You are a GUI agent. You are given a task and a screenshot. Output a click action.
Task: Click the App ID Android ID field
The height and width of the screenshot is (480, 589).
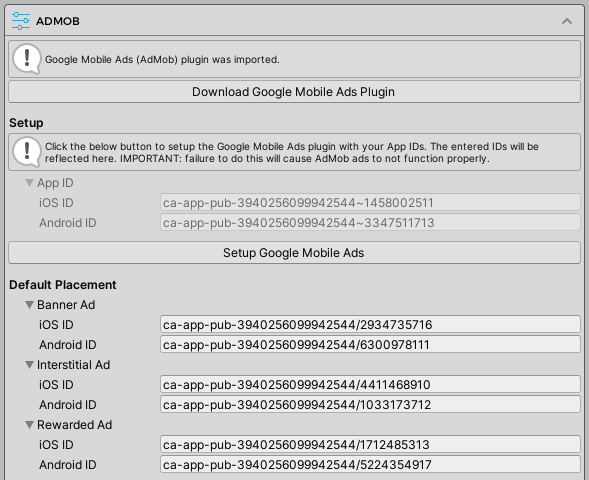(370, 223)
